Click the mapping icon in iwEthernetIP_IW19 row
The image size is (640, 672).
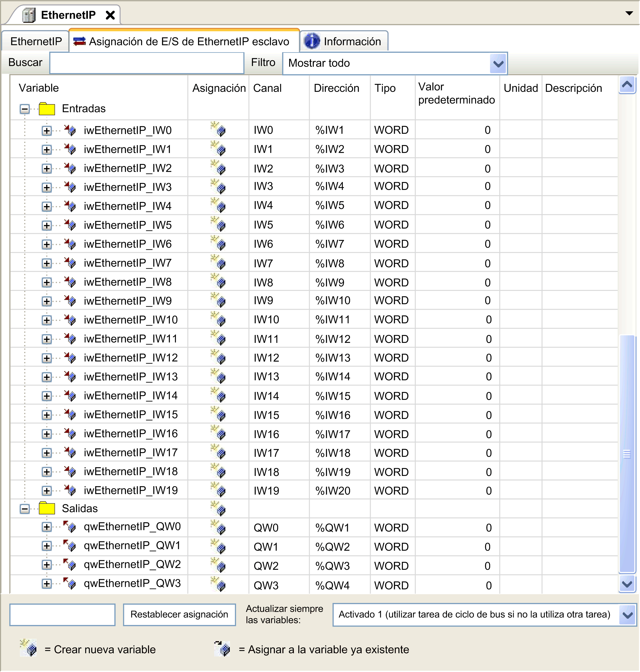click(x=218, y=490)
